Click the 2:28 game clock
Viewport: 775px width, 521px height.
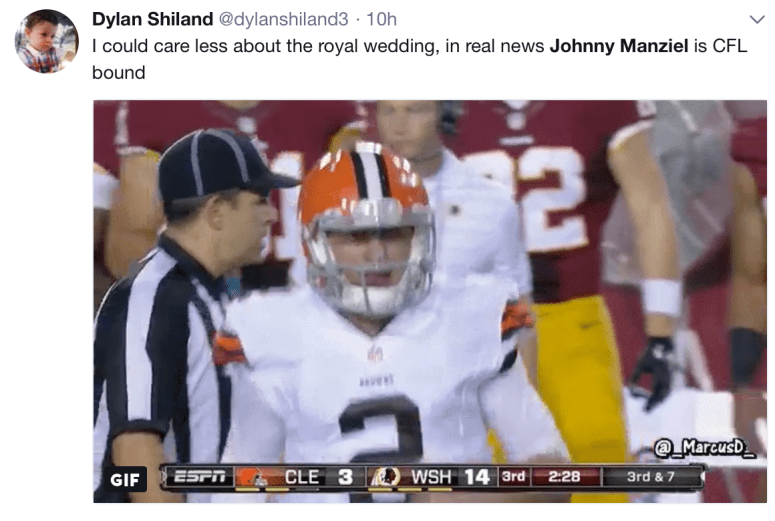point(564,477)
